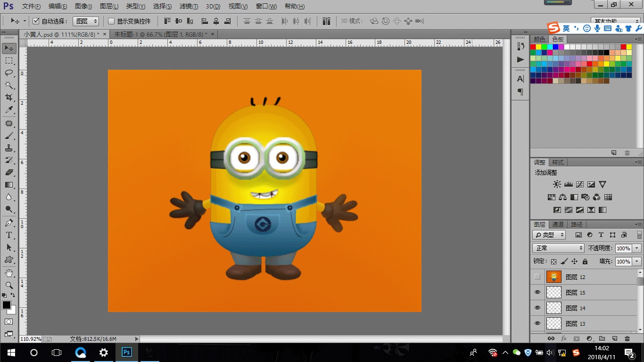Screen dimensions: 644x362
Task: Add a Curves adjustment
Action: pos(580,184)
